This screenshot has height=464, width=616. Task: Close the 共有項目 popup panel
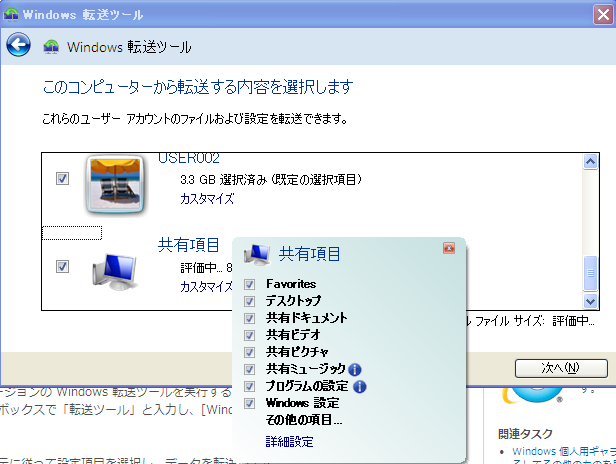click(x=449, y=248)
